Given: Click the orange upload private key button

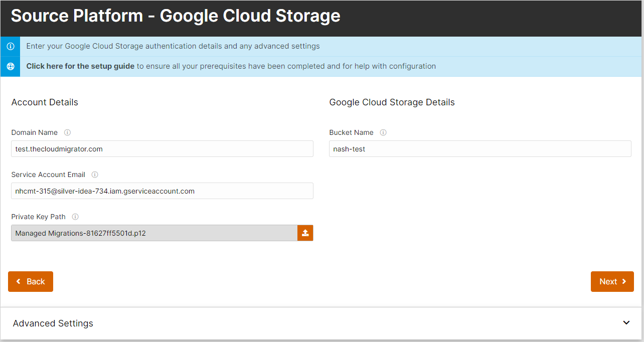Looking at the screenshot, I should tap(305, 233).
